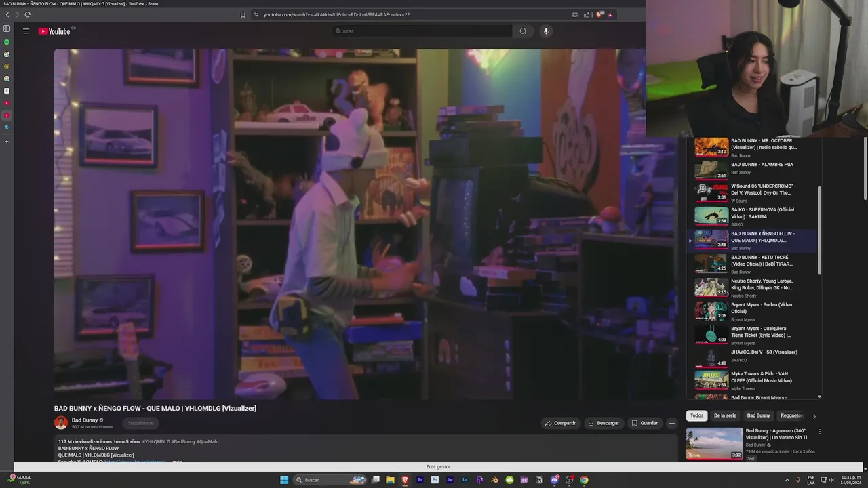This screenshot has width=868, height=488.
Task: Click the taskbar Buscar search box
Action: point(330,480)
